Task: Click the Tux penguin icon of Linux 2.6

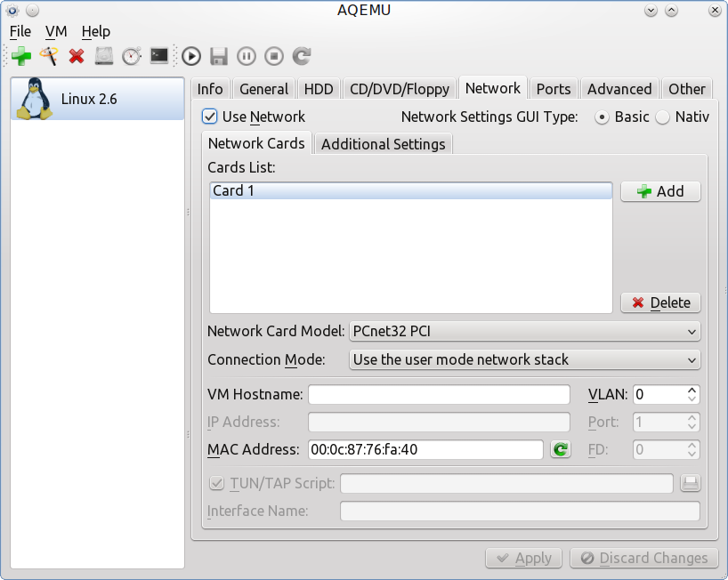Action: coord(35,99)
